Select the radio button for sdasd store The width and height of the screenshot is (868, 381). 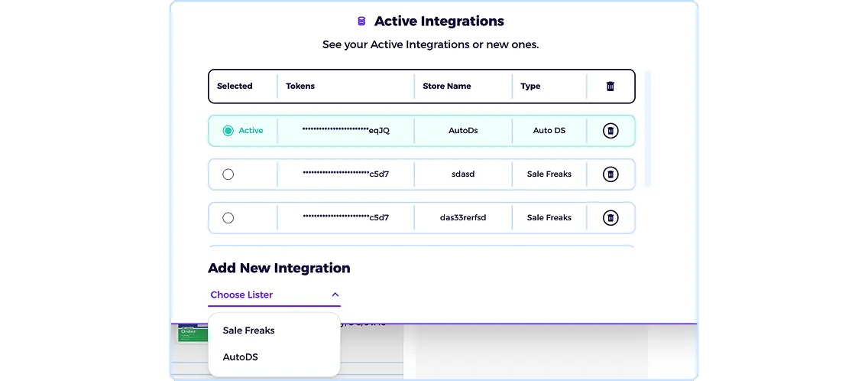click(x=228, y=174)
